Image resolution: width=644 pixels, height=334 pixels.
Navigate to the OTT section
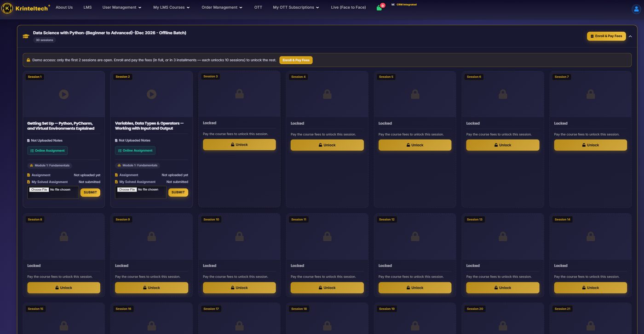pos(258,7)
